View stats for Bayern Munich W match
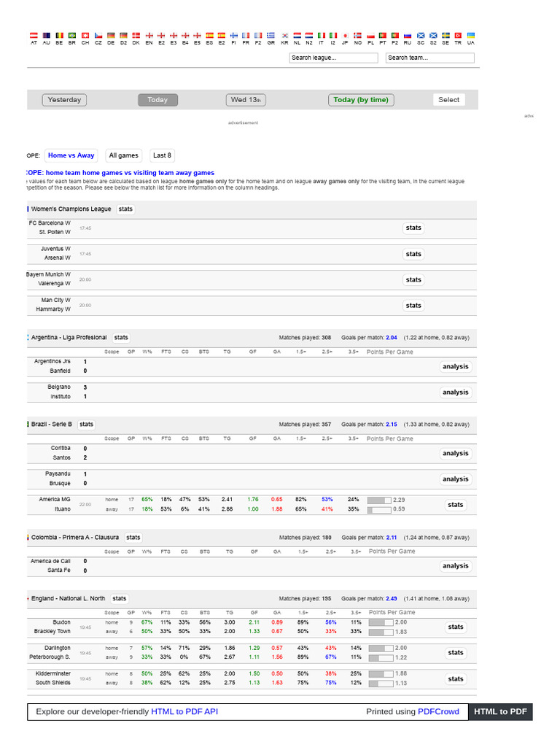The image size is (560, 747). [413, 279]
